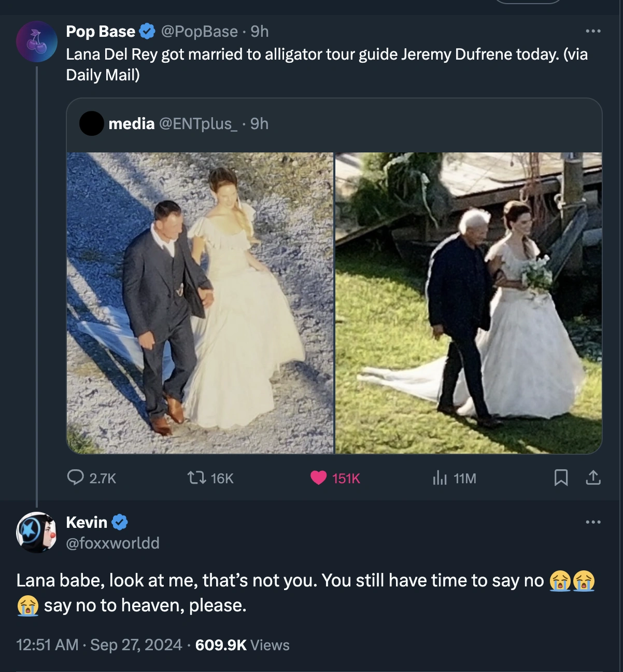Click Pop Base verified badge

click(x=147, y=32)
